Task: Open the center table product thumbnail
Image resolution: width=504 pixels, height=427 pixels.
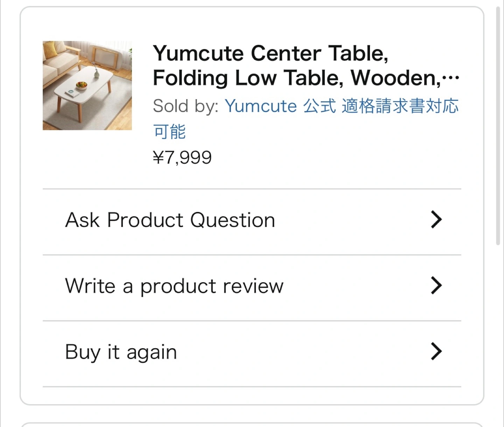Action: pos(87,85)
